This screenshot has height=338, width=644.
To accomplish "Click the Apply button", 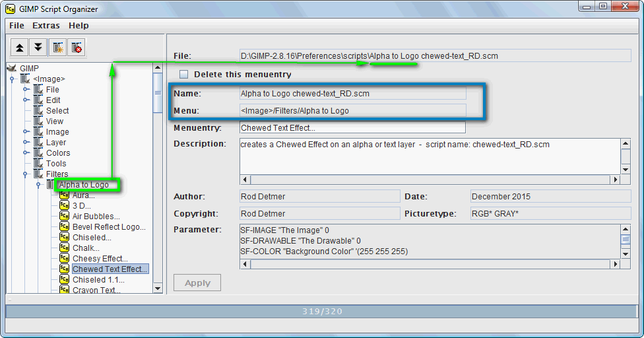I will 197,283.
